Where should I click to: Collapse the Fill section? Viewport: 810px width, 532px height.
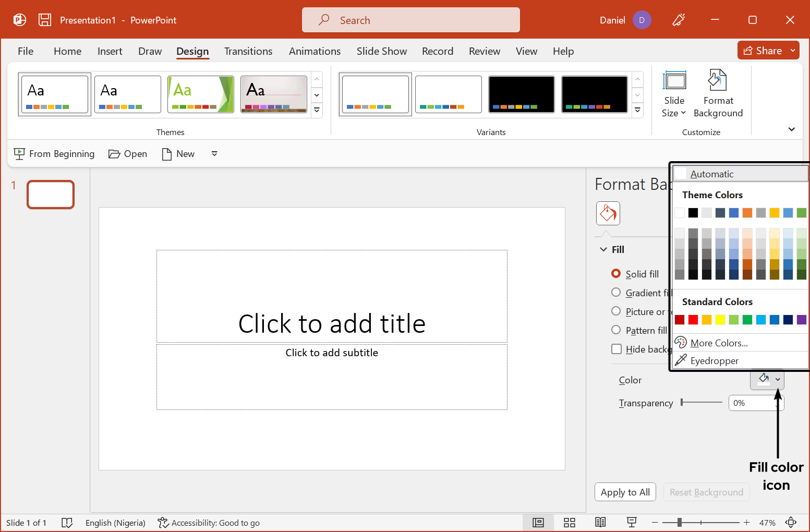603,249
